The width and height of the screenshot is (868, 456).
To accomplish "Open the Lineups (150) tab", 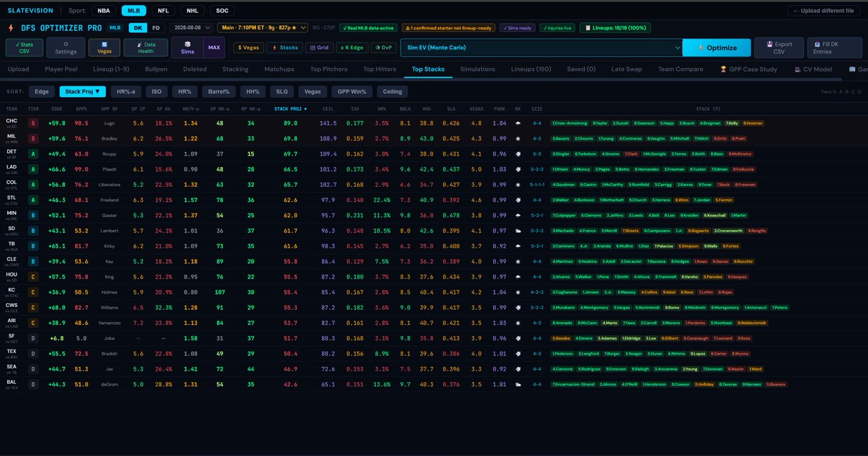I will click(x=531, y=69).
